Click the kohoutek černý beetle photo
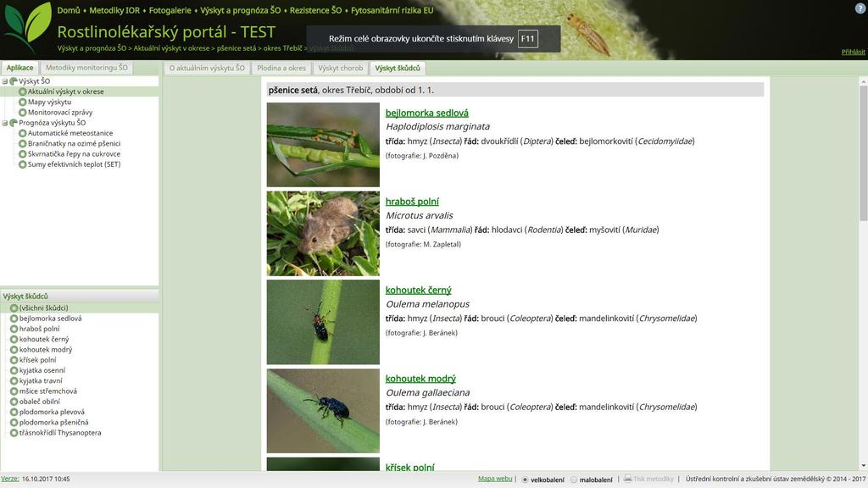Image resolution: width=868 pixels, height=488 pixels. [323, 322]
